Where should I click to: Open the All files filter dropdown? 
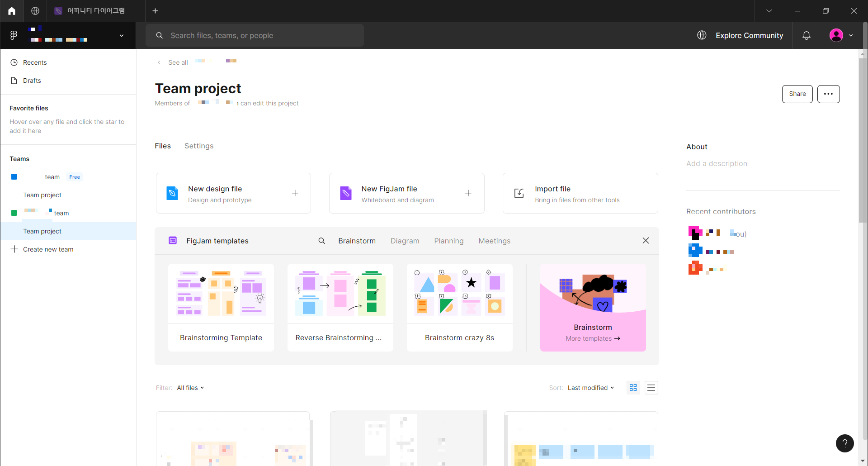click(x=190, y=388)
